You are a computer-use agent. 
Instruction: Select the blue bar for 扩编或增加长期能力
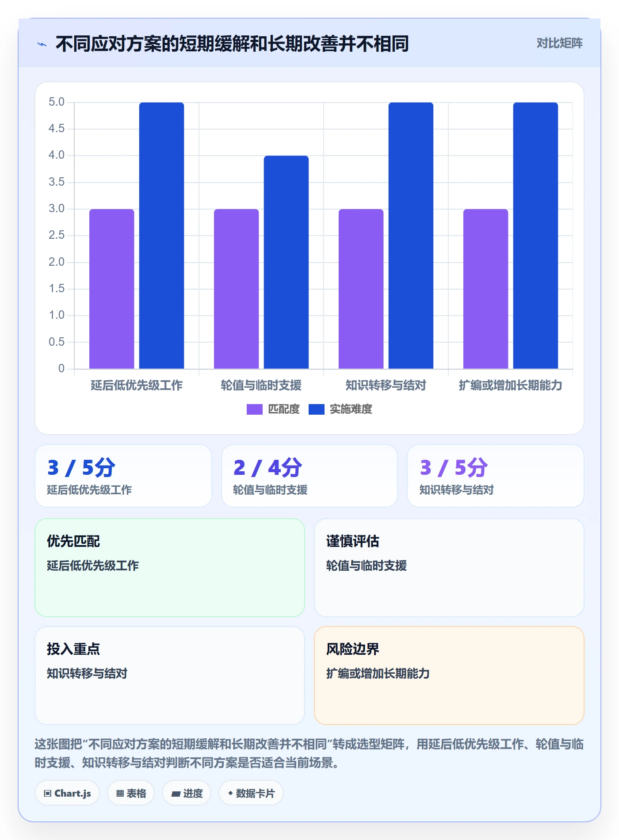coord(535,236)
